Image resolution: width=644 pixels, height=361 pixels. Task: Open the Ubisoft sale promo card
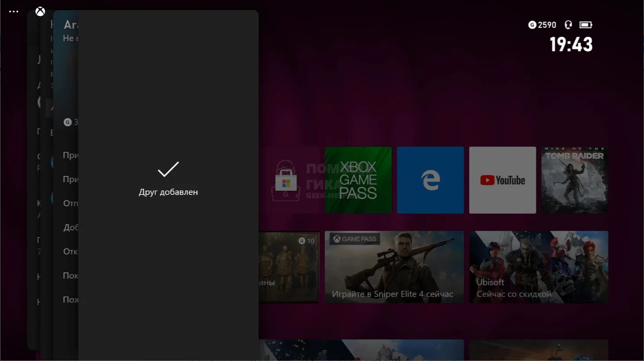[539, 267]
